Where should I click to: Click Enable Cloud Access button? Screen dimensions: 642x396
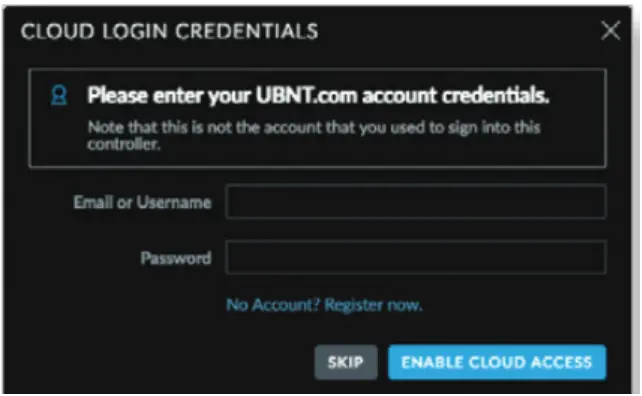point(497,362)
